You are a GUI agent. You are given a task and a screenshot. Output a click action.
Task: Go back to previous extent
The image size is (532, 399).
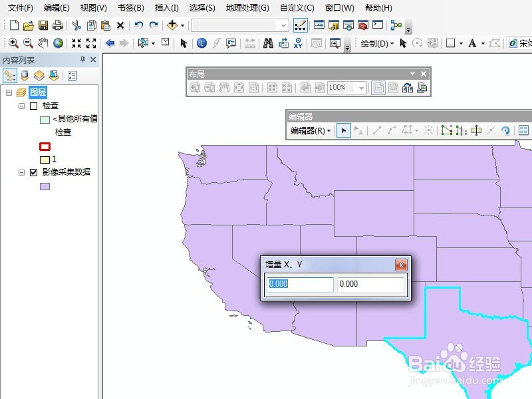coord(110,43)
